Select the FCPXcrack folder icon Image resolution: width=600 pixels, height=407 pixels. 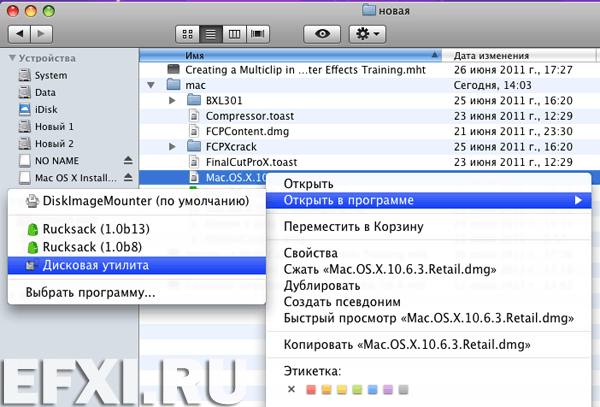(x=194, y=146)
